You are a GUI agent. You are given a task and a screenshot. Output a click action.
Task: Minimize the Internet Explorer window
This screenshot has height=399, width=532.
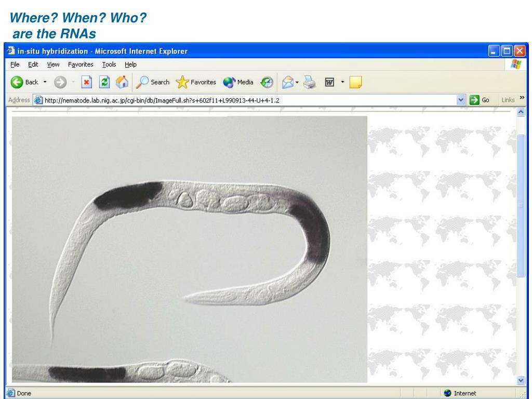[x=494, y=51]
